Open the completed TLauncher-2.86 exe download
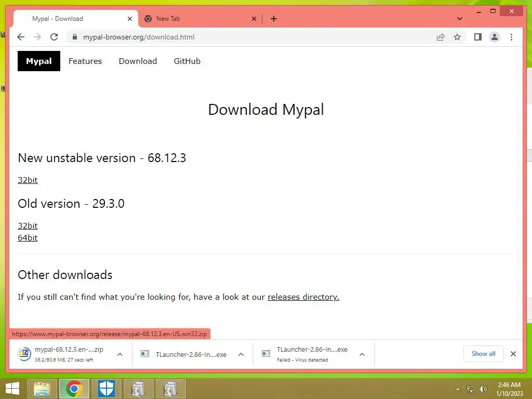The width and height of the screenshot is (532, 399). (x=184, y=354)
